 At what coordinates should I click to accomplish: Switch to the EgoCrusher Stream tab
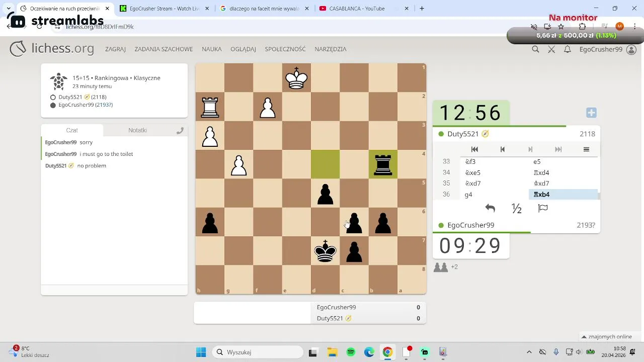point(164,9)
